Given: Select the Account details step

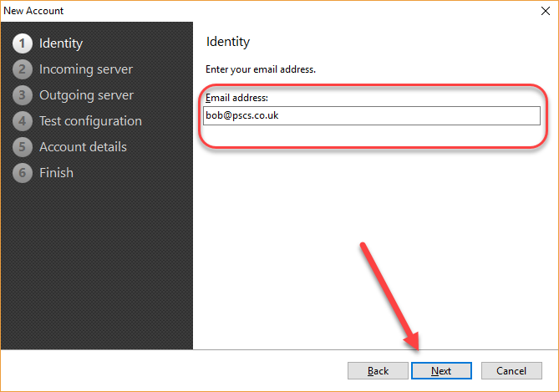Looking at the screenshot, I should coord(83,147).
